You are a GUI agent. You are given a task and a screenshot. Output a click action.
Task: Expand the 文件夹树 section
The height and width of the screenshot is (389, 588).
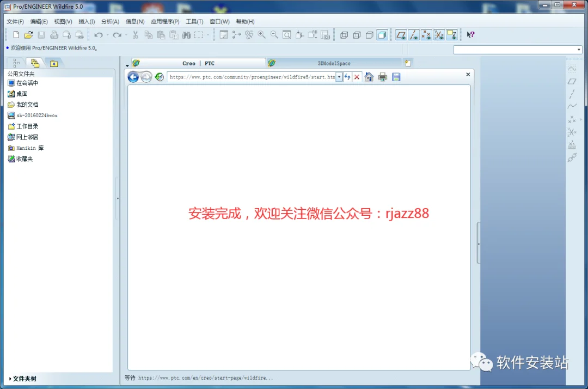(x=22, y=379)
